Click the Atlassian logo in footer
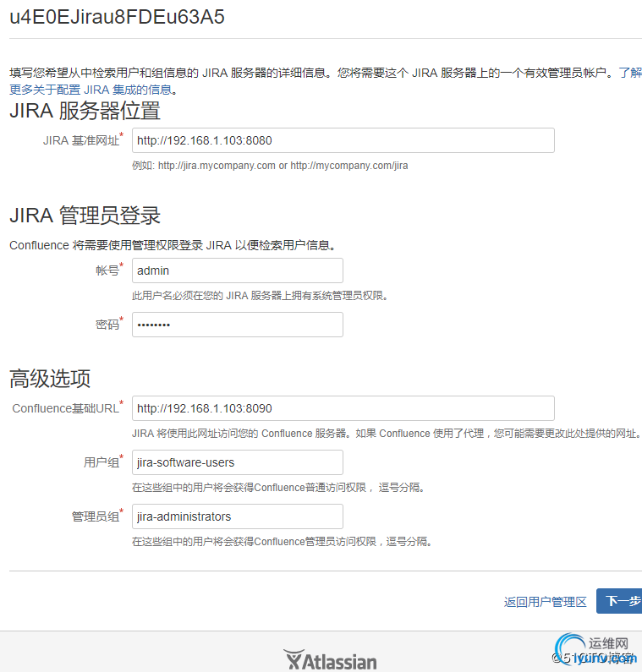This screenshot has height=672, width=642. pyautogui.click(x=330, y=660)
